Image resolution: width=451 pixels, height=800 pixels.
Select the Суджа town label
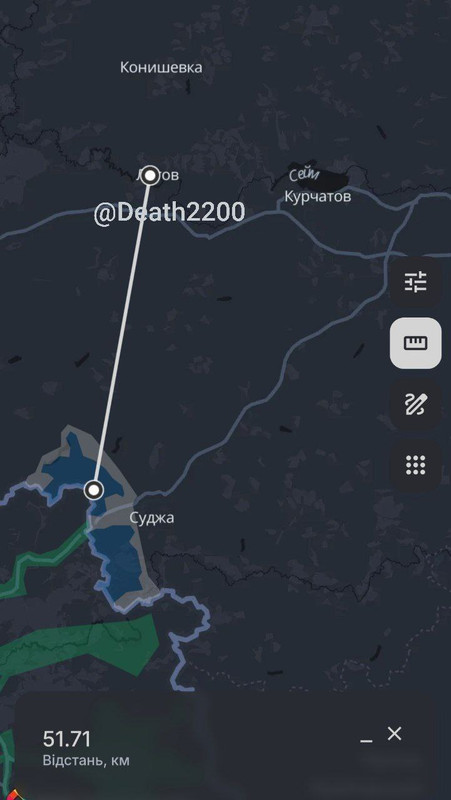tap(152, 518)
